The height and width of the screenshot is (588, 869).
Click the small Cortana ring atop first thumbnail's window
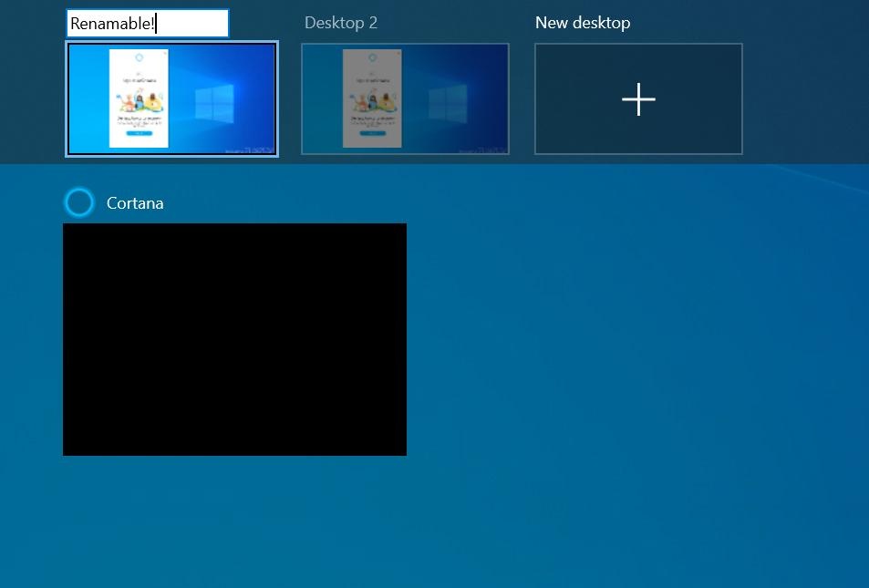coord(140,57)
